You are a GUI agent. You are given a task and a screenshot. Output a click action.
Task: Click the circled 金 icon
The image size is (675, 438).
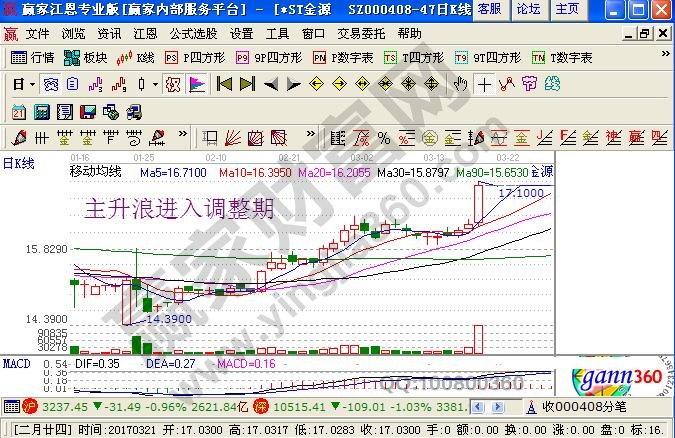430,138
